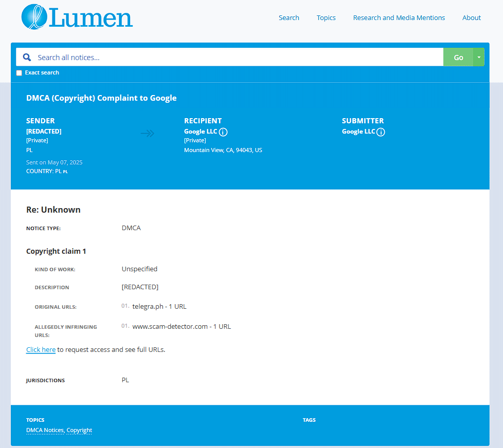Viewport: 503px width, 448px height.
Task: Open the DMCA Notices topic link
Action: [45, 430]
